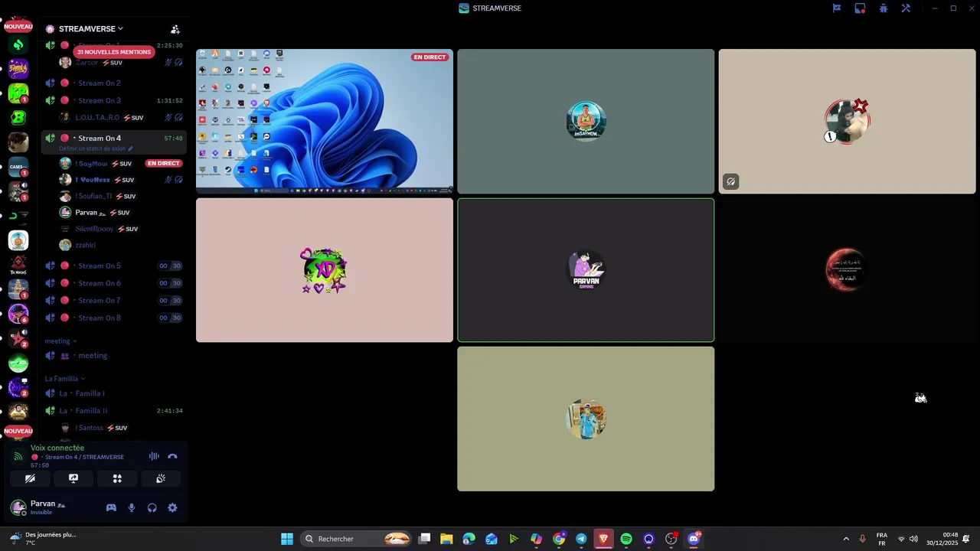Screen dimensions: 980x551
Task: Select the PARVAN participant tile
Action: (x=586, y=270)
